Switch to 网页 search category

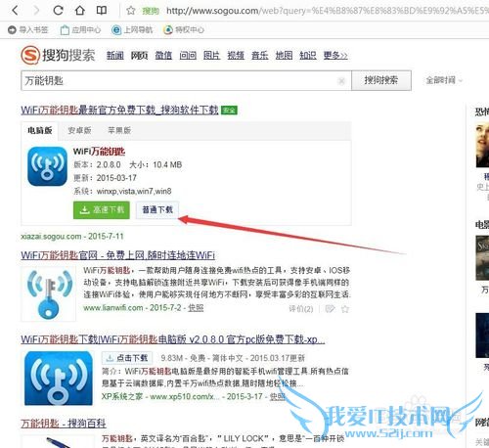[x=139, y=56]
